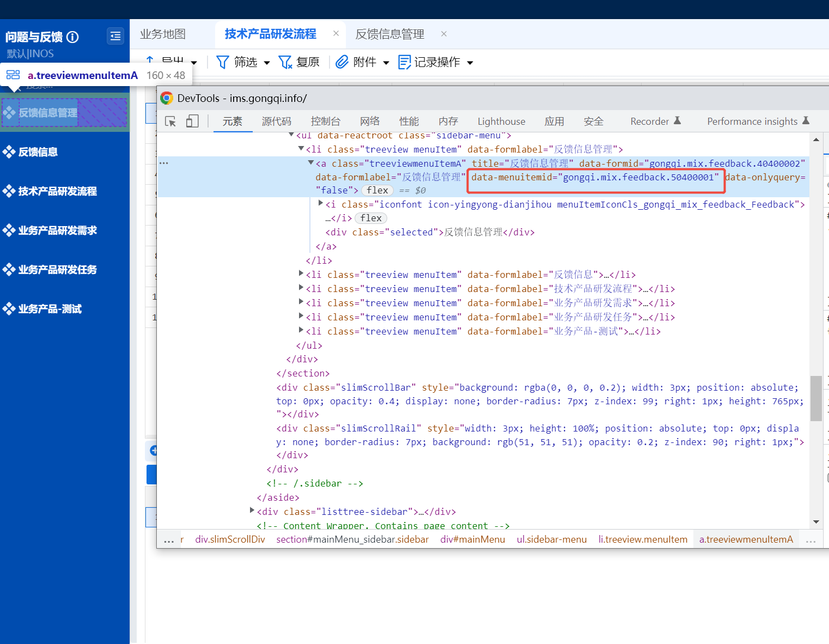
Task: Open the 记录操作 dropdown arrow
Action: coord(470,63)
